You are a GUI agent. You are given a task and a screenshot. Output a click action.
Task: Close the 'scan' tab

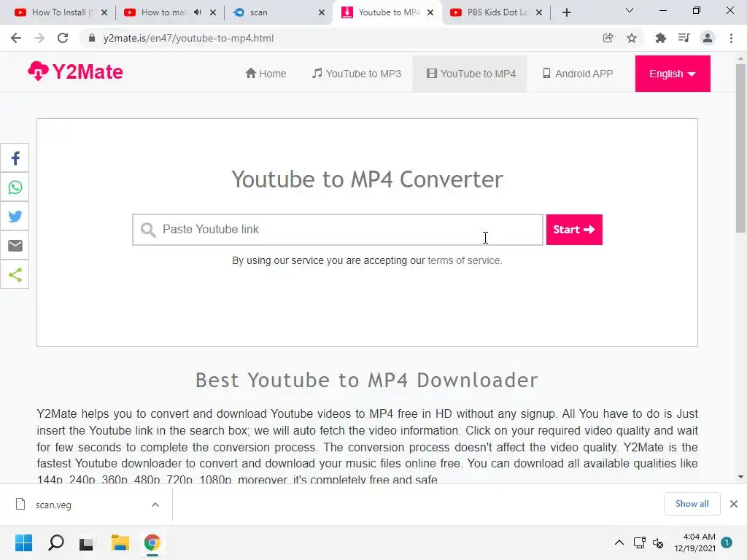[x=322, y=12]
